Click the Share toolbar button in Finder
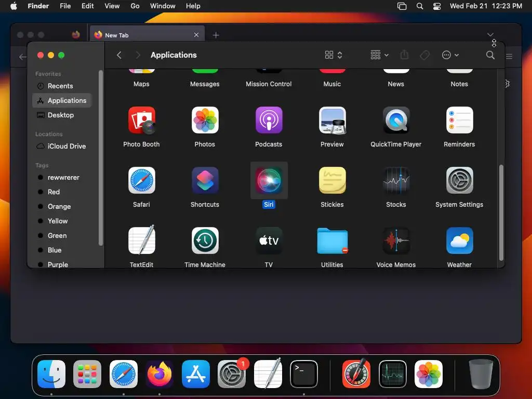This screenshot has height=399, width=532. click(x=404, y=55)
